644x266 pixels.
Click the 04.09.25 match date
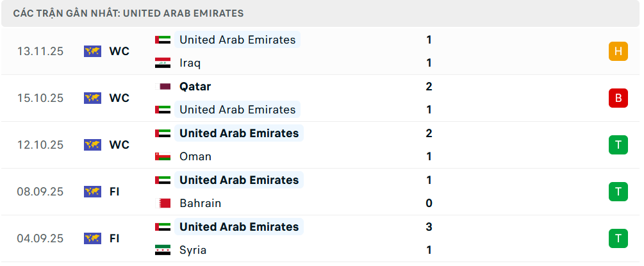click(40, 238)
